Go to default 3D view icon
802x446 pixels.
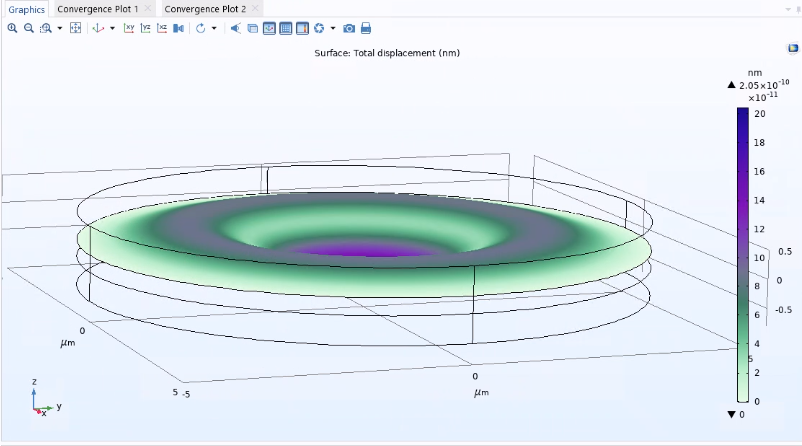click(x=98, y=29)
